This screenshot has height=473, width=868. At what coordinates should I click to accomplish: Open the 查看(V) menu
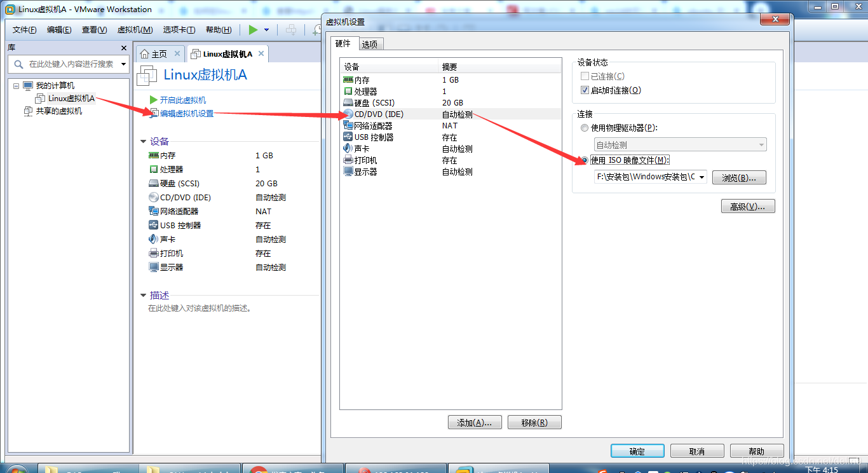[94, 30]
